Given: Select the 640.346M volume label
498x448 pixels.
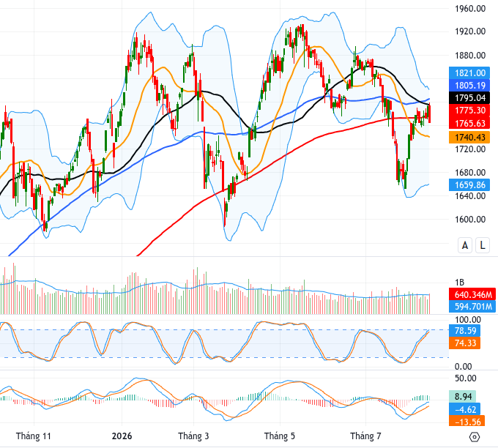Looking at the screenshot, I should pos(472,294).
